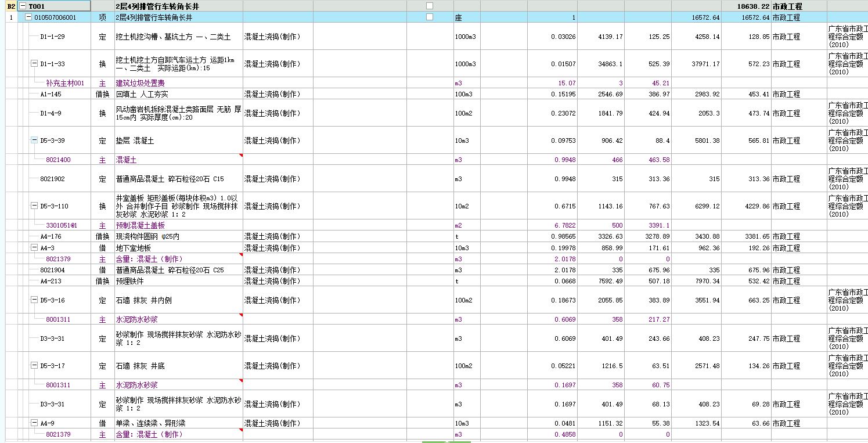Viewport: 868px width, 443px height.
Task: Click 借换 type cell in A4-213 row
Action: 103,281
